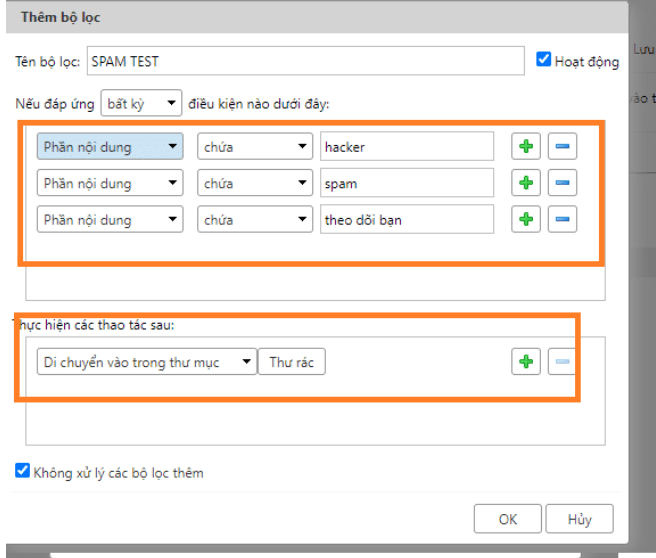
Task: Focus the filter name field 'SPAM TEST'
Action: click(305, 61)
